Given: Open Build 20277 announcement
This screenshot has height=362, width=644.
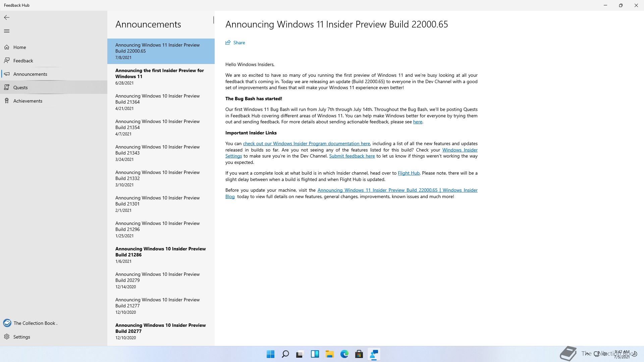Looking at the screenshot, I should pos(161,331).
